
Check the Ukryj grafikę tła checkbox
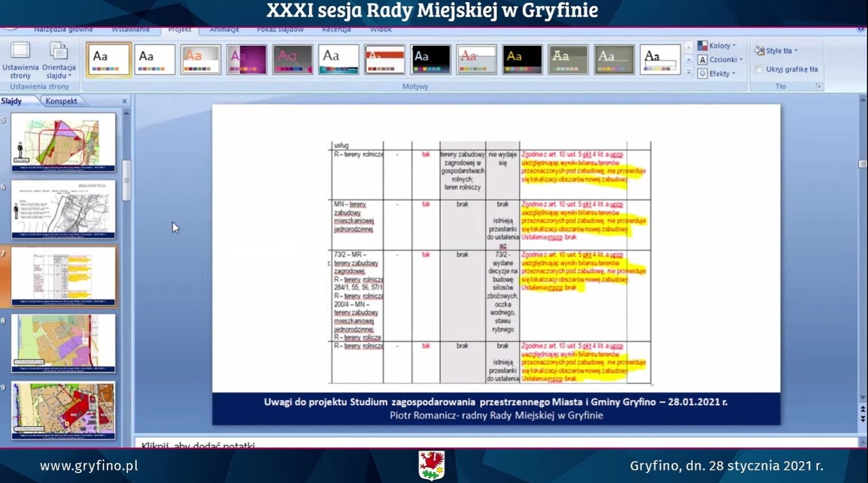coord(759,69)
